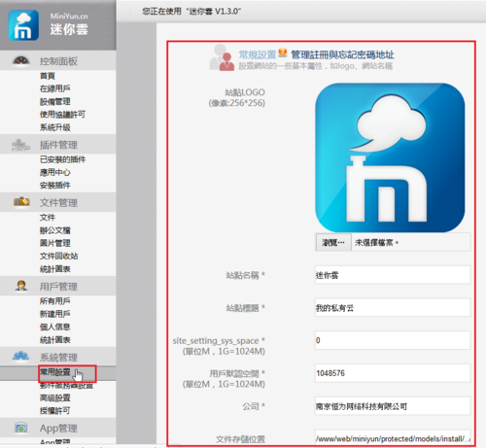
Task: Open 文件回收站 in the sidebar
Action: click(58, 256)
